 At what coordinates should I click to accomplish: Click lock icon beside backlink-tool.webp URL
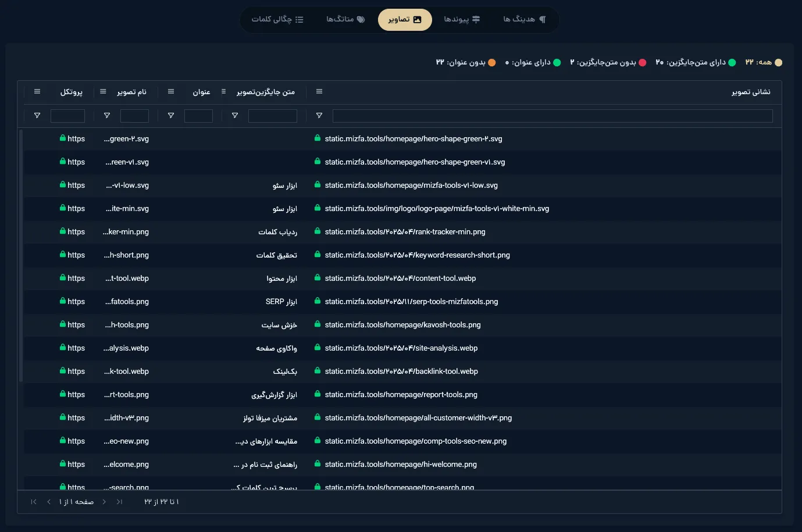point(318,371)
